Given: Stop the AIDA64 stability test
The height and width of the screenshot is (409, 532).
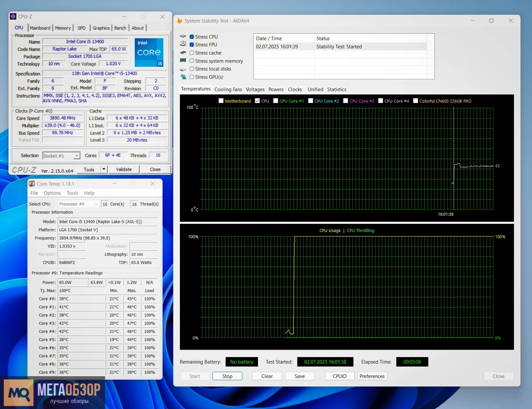Looking at the screenshot, I should click(x=227, y=376).
